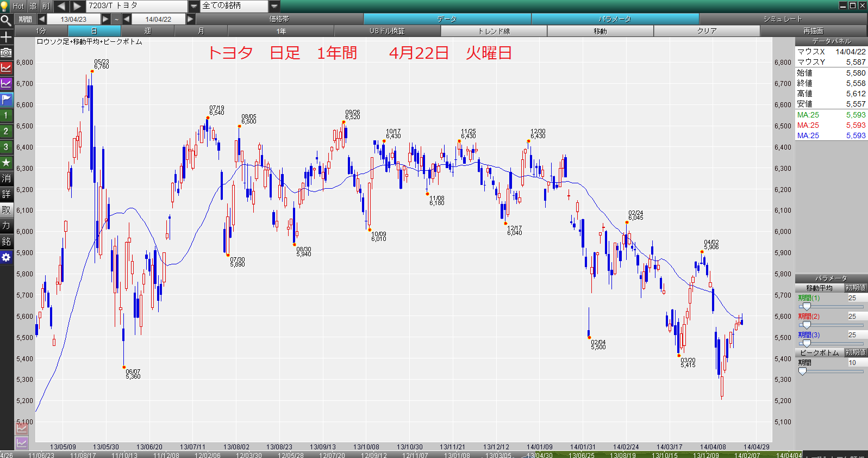The image size is (868, 458).
Task: Click the データパネル header
Action: (832, 41)
